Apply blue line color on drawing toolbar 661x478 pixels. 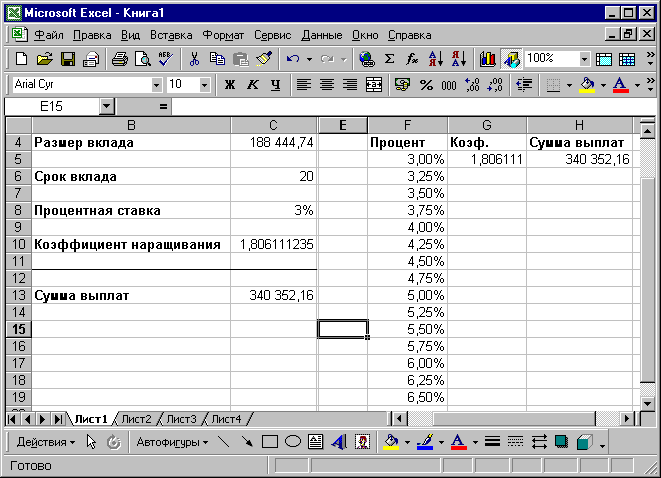[x=425, y=442]
